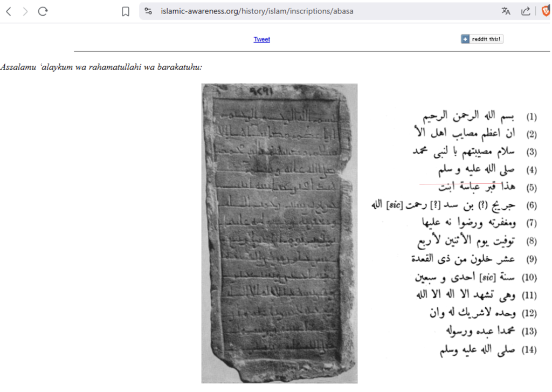This screenshot has height=392, width=552.
Task: Open site information icon beside the URL
Action: click(x=148, y=11)
